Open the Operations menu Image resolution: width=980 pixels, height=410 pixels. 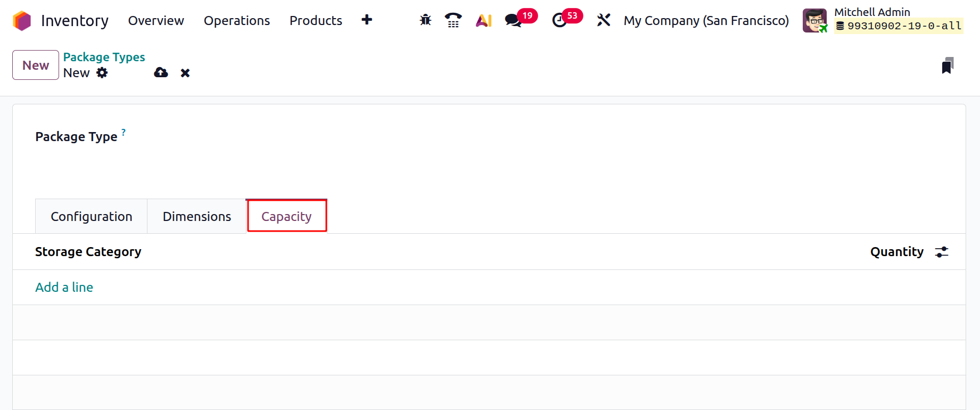[x=237, y=20]
